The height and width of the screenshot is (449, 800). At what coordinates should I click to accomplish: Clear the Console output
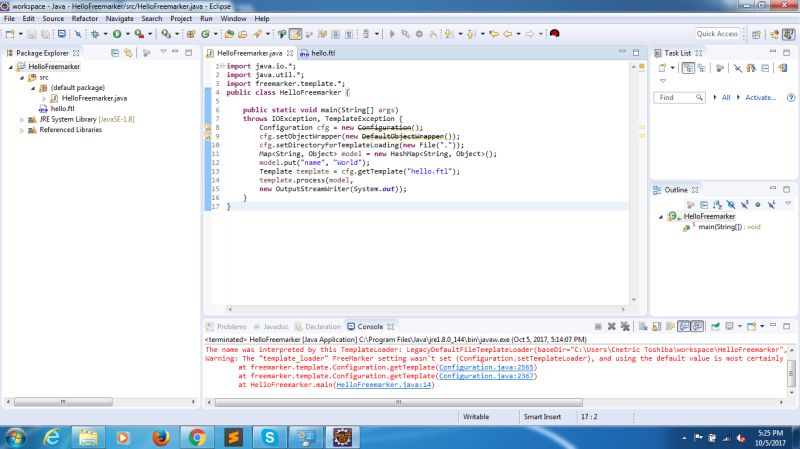(643, 327)
